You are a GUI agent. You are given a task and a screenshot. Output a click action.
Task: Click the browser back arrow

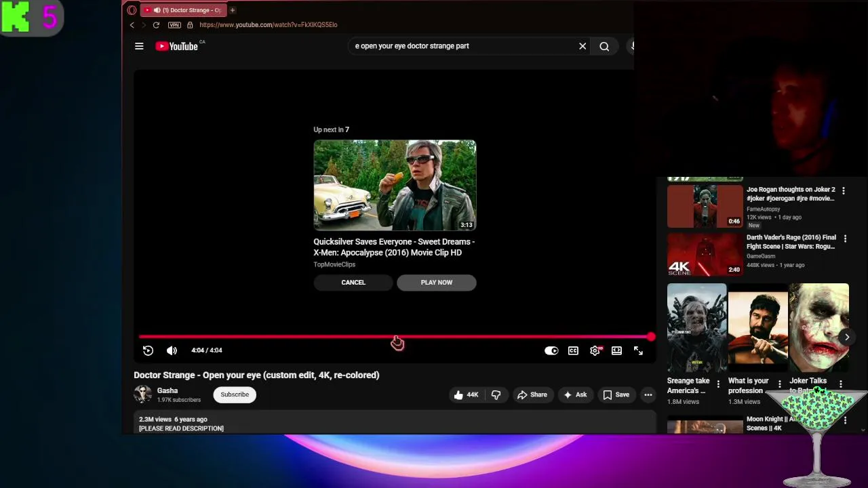point(132,25)
